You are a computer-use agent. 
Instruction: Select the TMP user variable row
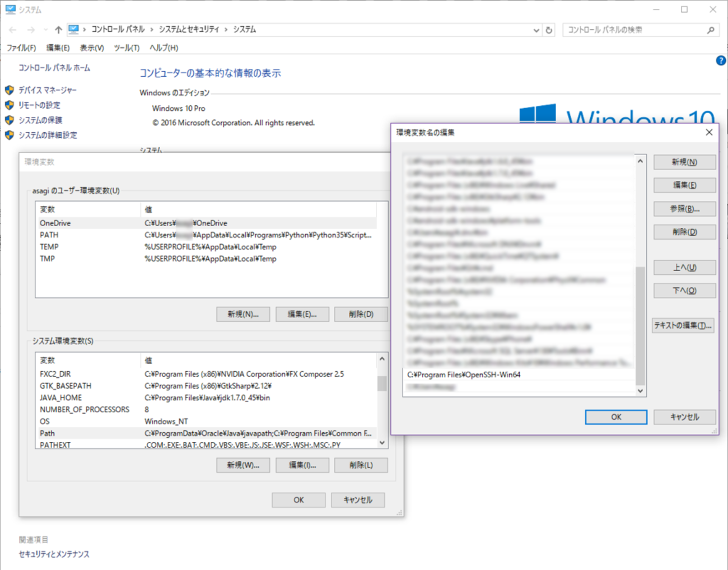(206, 259)
